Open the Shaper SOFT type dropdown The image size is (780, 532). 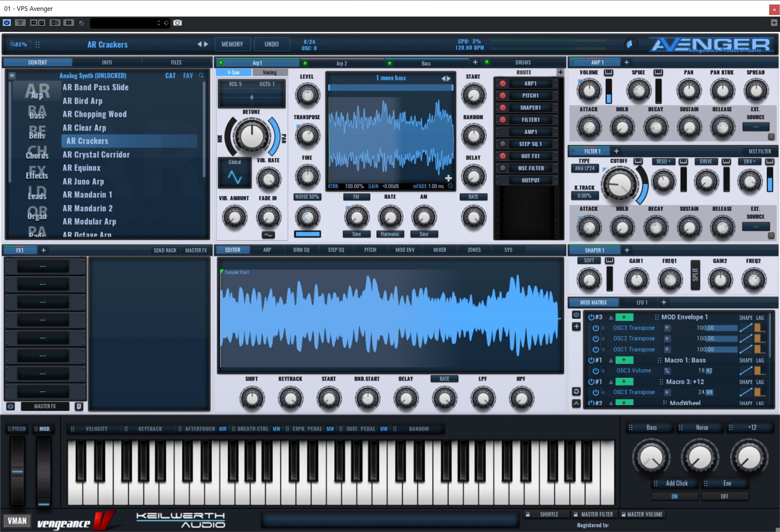pos(589,261)
